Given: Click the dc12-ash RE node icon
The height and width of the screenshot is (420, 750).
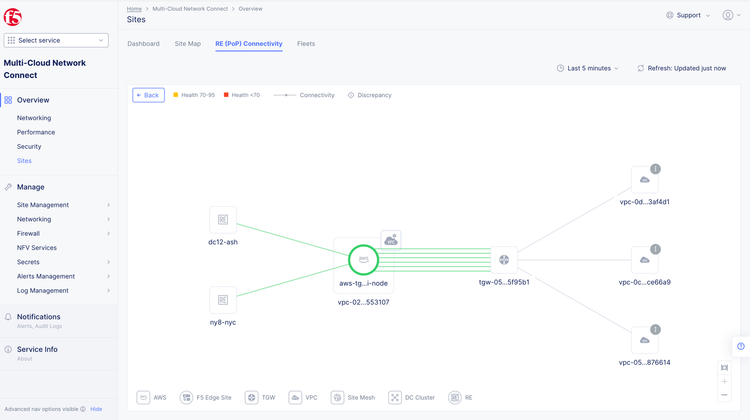Looking at the screenshot, I should [x=223, y=220].
